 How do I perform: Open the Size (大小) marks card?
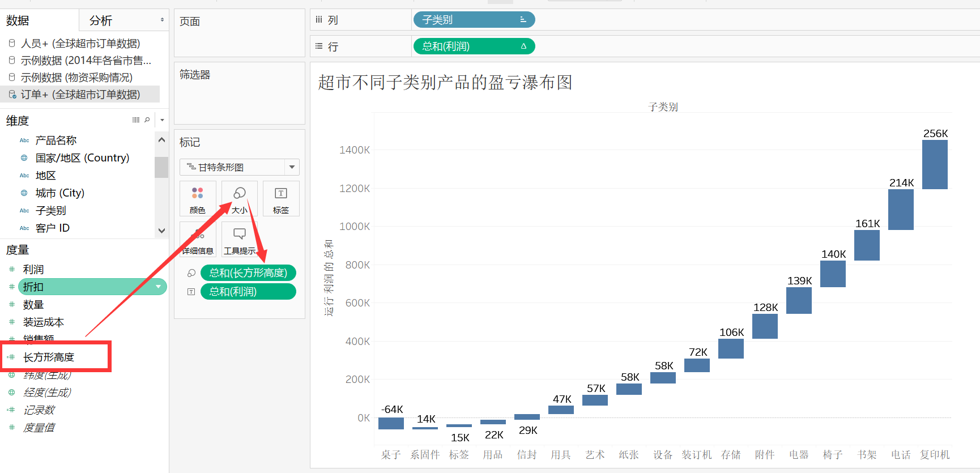240,199
